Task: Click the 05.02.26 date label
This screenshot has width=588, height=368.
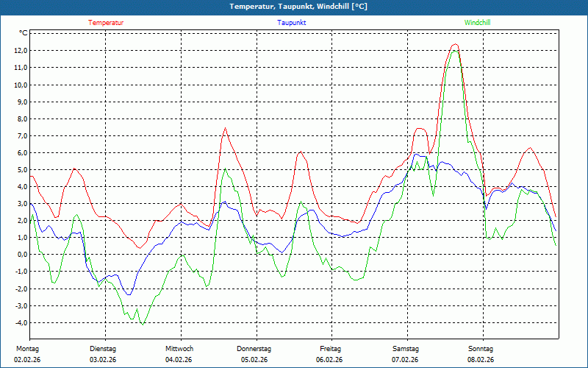Action: [254, 360]
